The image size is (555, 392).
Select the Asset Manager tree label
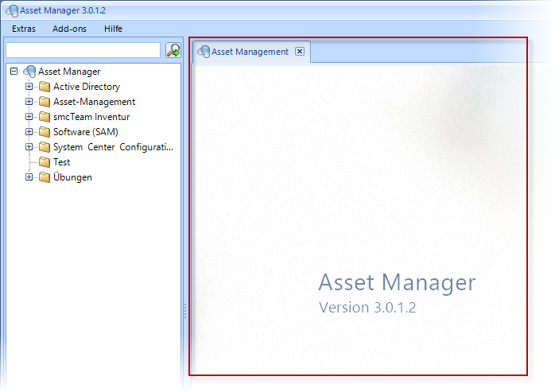pyautogui.click(x=69, y=72)
